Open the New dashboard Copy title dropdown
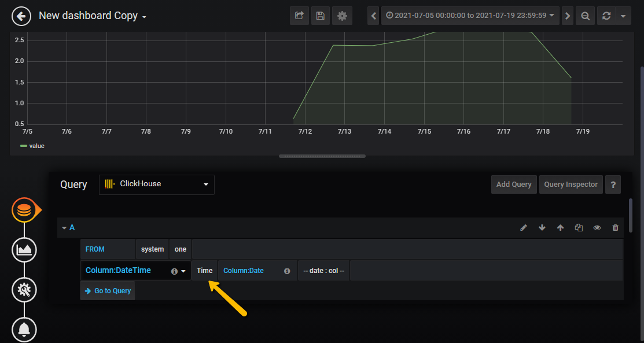644x343 pixels. (x=93, y=16)
